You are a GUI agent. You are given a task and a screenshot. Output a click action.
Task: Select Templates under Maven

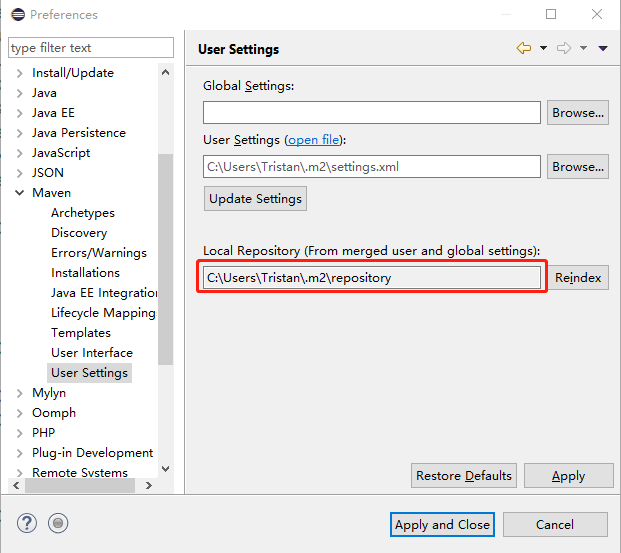pyautogui.click(x=81, y=333)
